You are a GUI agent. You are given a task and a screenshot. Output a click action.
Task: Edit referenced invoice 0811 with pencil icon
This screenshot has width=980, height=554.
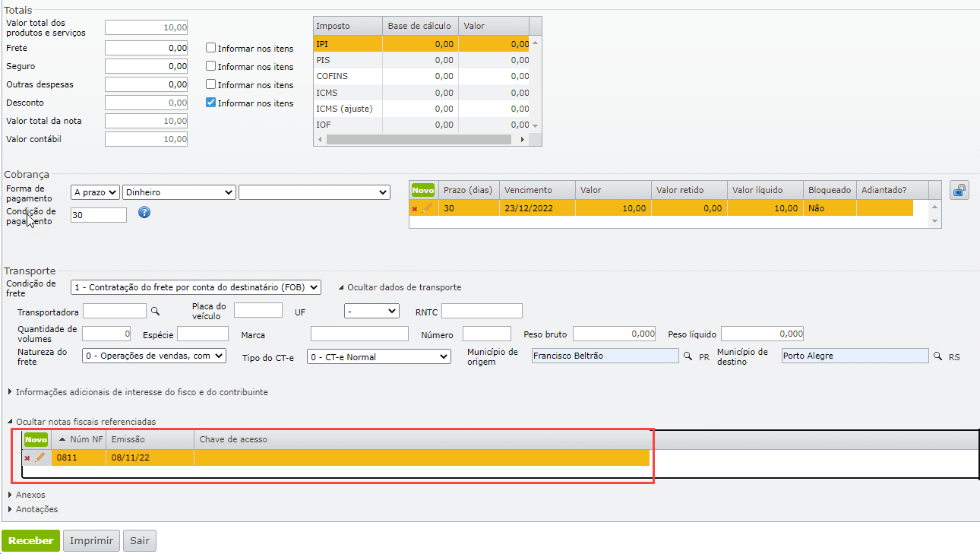click(x=40, y=457)
